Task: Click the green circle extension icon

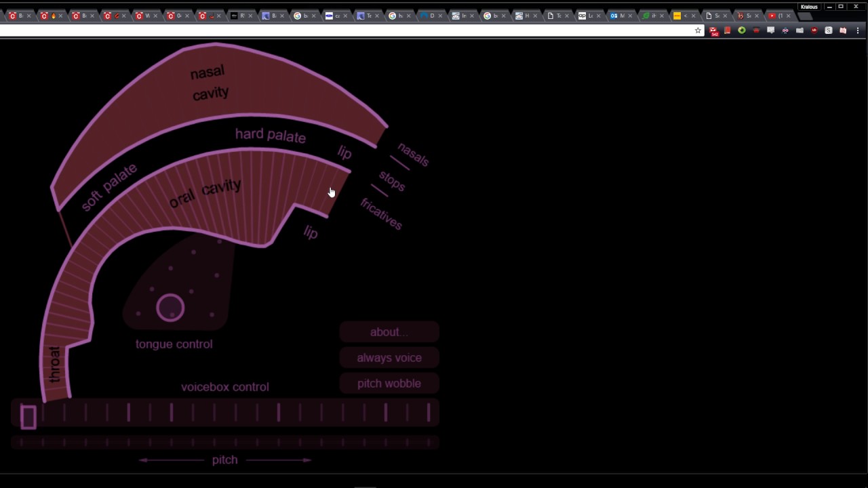Action: pyautogui.click(x=742, y=30)
